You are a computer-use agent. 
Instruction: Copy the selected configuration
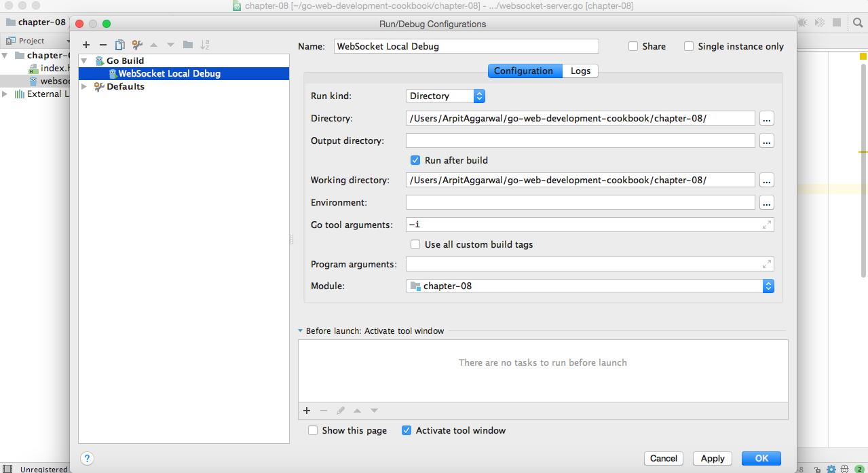pos(120,45)
